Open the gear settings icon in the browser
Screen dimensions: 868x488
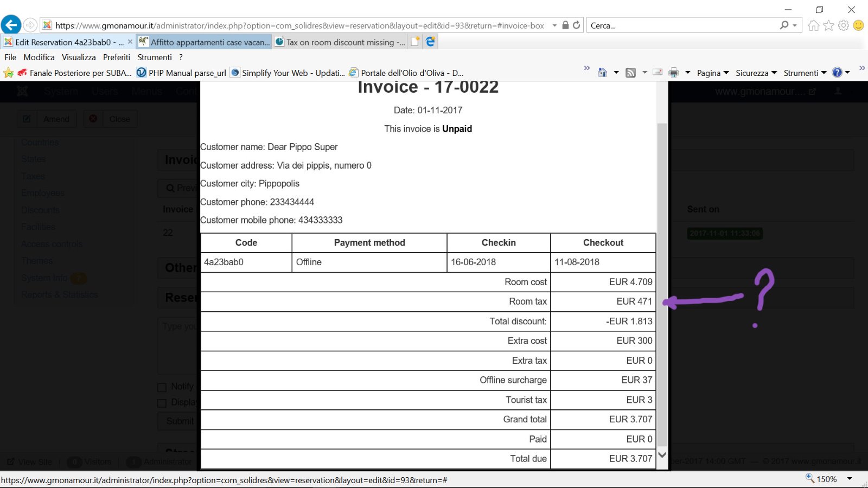[x=843, y=25]
